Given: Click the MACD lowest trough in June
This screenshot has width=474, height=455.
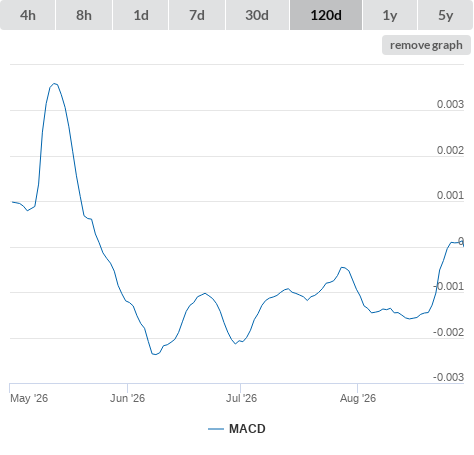Looking at the screenshot, I should coord(155,354).
